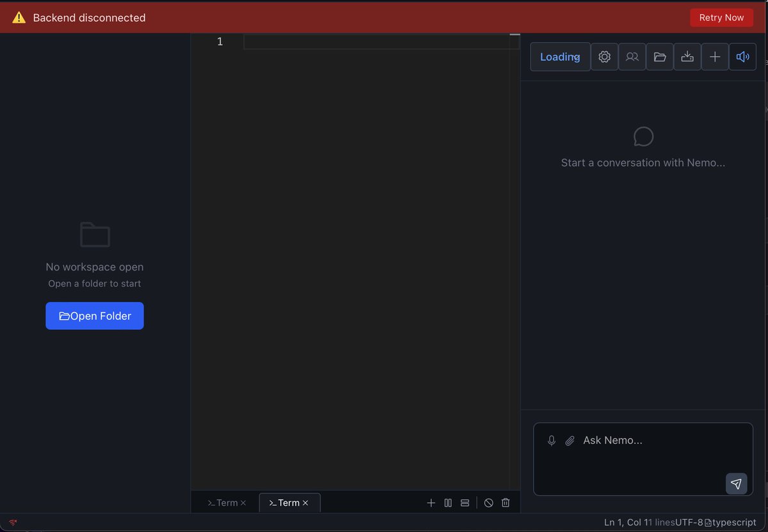Click the microphone icon in the chat input
768x532 pixels.
(x=551, y=440)
